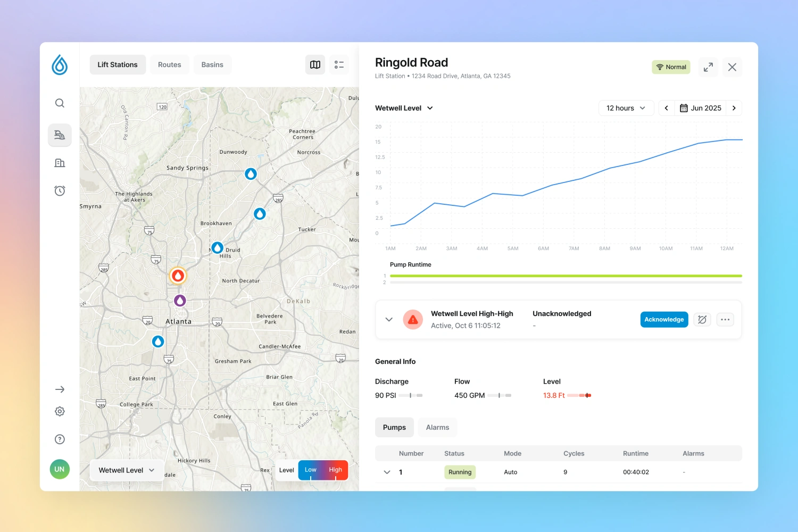Click the "00:40:02" runtime cell
The image size is (798, 532).
pyautogui.click(x=636, y=472)
